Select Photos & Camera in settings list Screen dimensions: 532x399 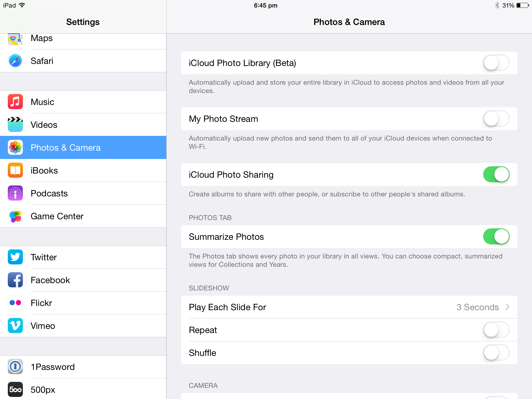tap(83, 148)
